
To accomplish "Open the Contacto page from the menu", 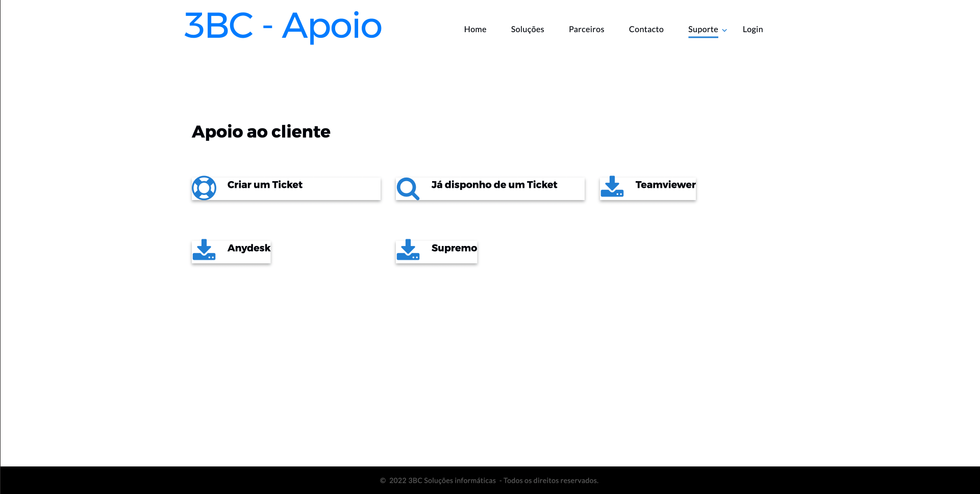I will click(646, 29).
